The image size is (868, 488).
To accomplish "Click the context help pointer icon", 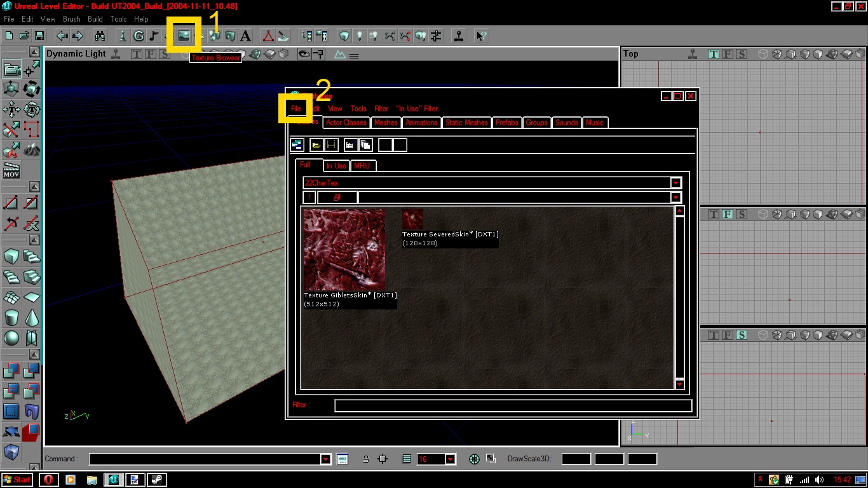I will [481, 36].
